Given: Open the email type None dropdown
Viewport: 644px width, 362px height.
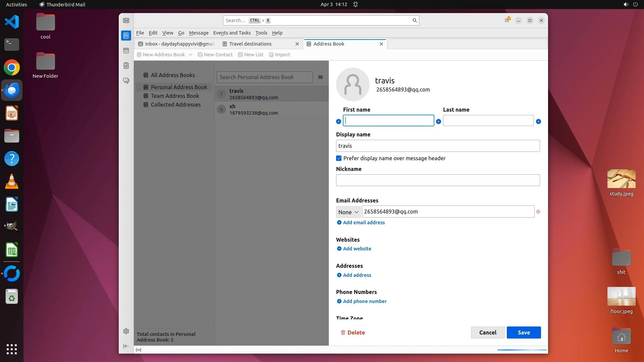Looking at the screenshot, I should pos(348,212).
